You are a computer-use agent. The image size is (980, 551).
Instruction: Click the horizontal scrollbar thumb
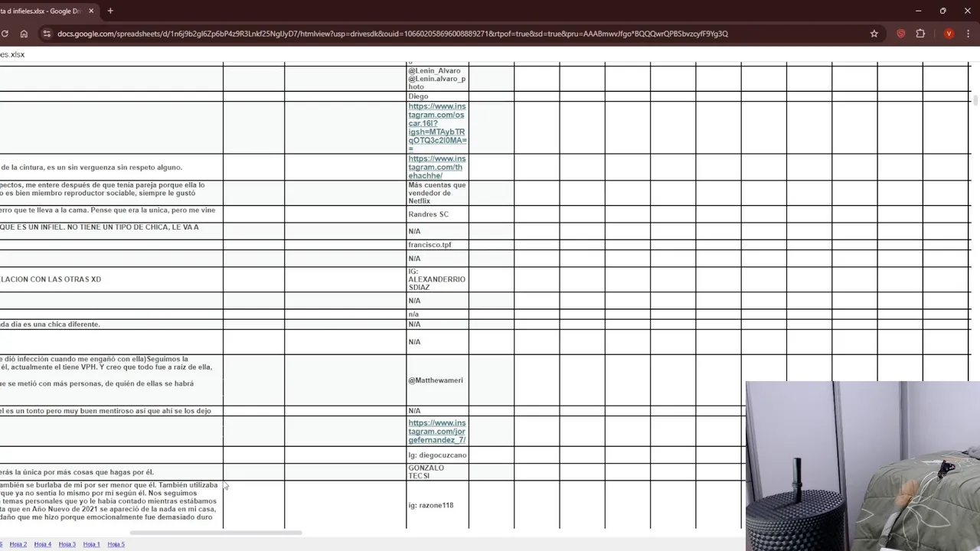216,533
